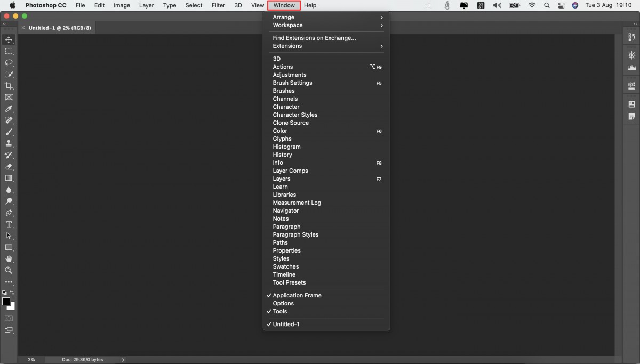Image resolution: width=640 pixels, height=364 pixels.
Task: Click the Doc: 29,3K/0 bytes status text
Action: (x=83, y=360)
